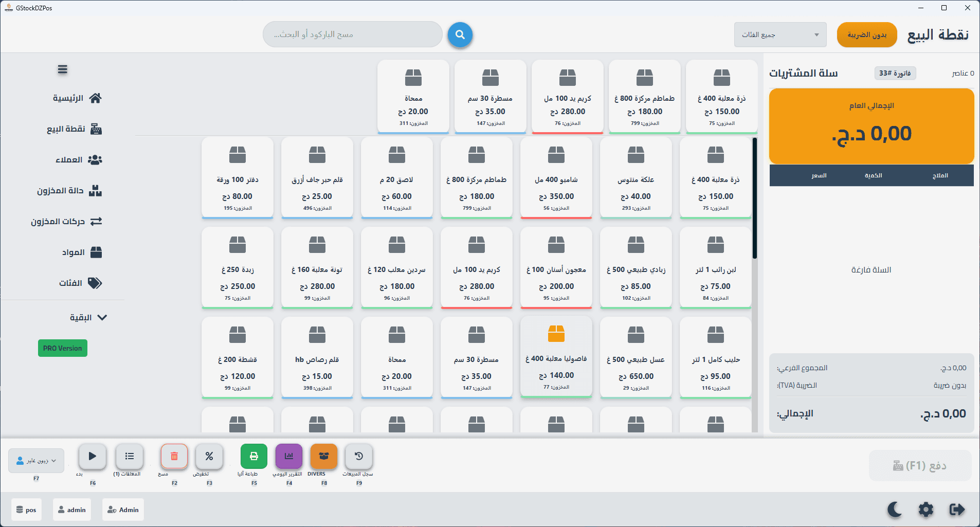The image size is (980, 527).
Task: Add شامبو 400 مل product
Action: pos(556,178)
